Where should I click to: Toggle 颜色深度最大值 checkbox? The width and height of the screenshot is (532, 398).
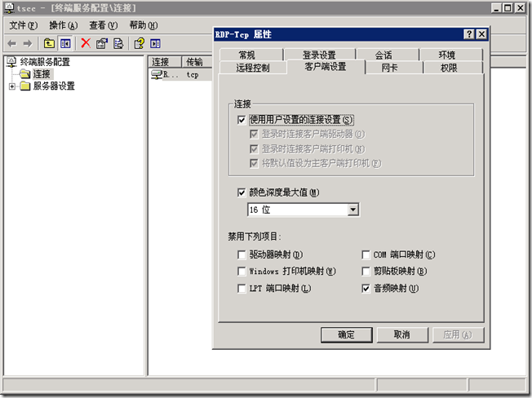click(x=242, y=192)
